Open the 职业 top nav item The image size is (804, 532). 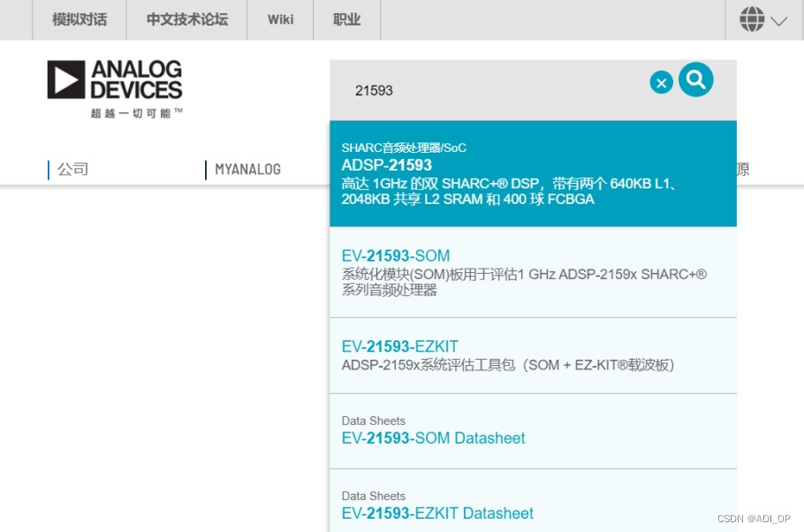[346, 19]
